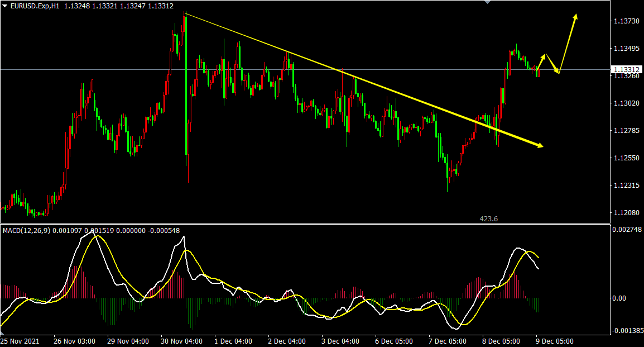Screen dimensions: 644x347
Task: Click the 9 Dec 05:00 time axis label
Action: click(555, 341)
